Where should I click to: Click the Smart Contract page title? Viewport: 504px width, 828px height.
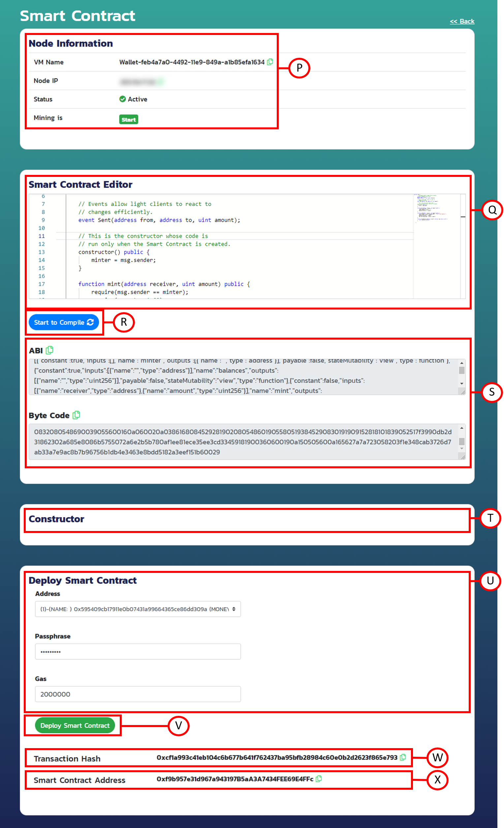coord(78,16)
